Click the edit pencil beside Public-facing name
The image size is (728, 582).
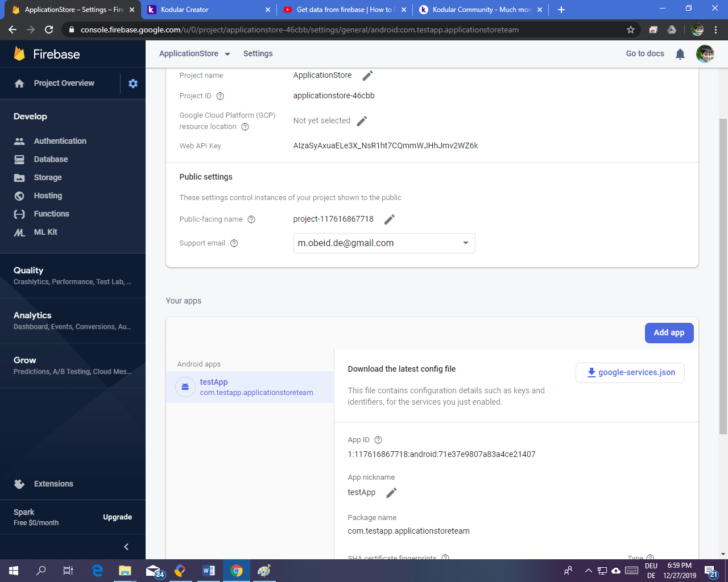[390, 219]
